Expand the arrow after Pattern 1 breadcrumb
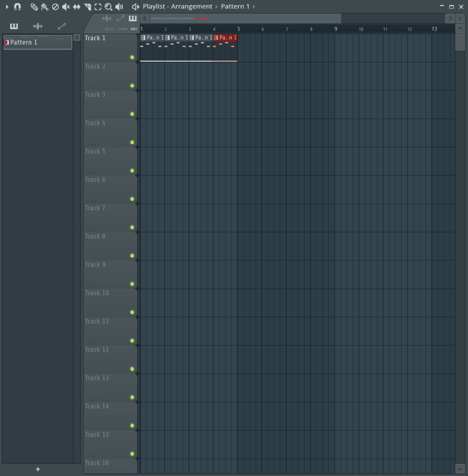468x476 pixels. click(x=254, y=7)
